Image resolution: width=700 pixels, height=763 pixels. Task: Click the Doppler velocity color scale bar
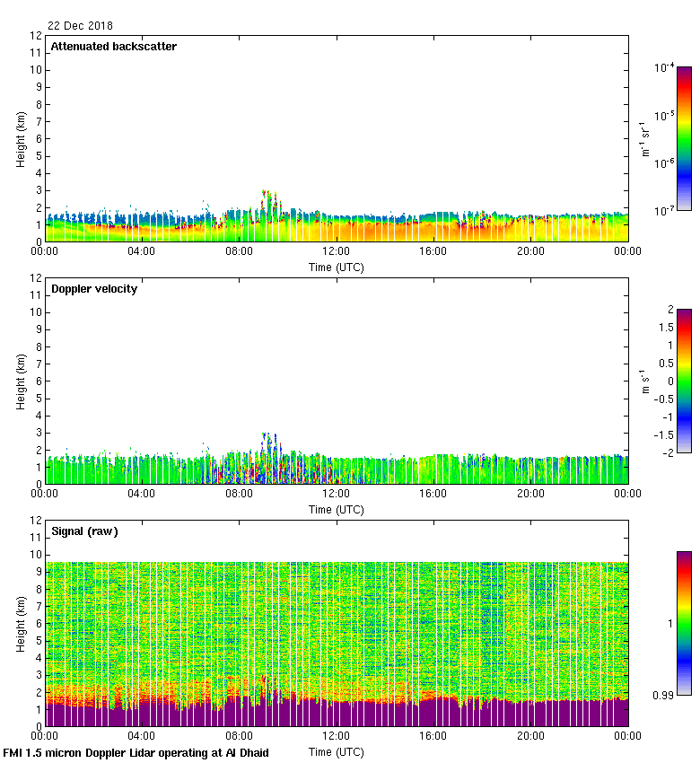click(x=683, y=381)
